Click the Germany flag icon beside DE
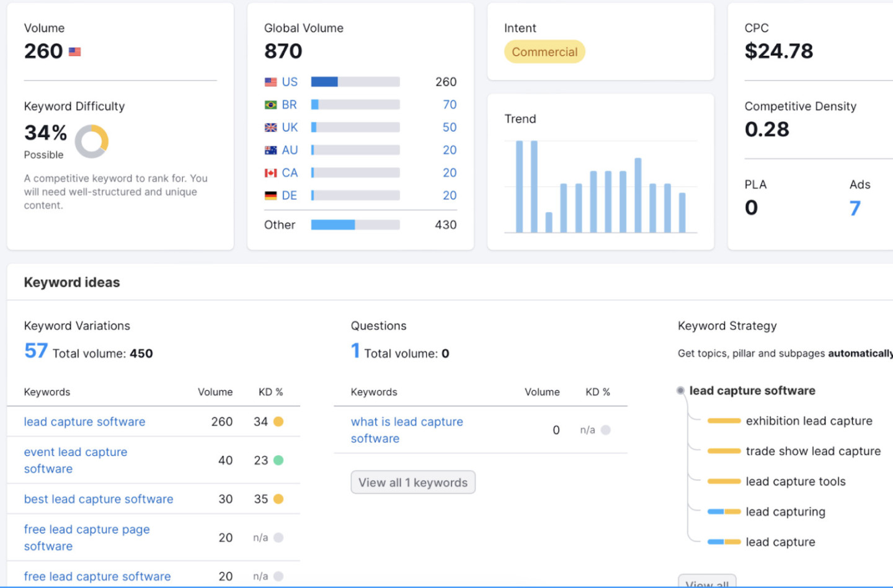Viewport: 893px width, 588px height. [x=270, y=195]
